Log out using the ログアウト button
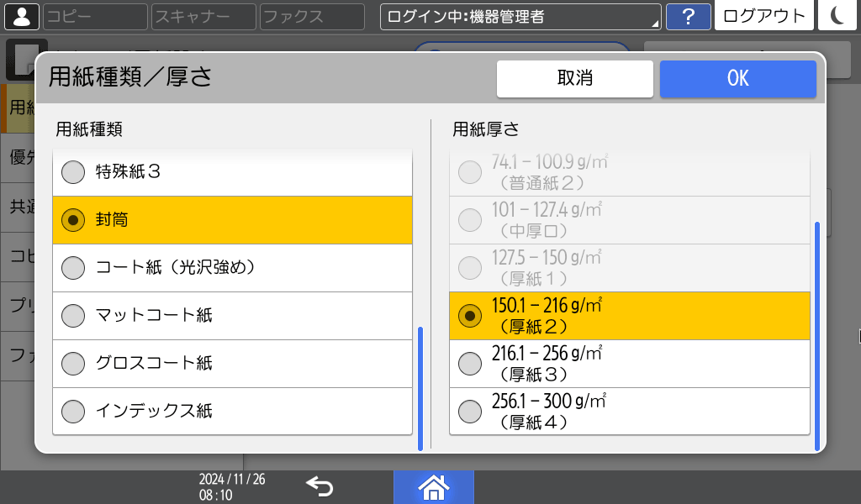Screen dimensions: 861x504 (x=763, y=15)
